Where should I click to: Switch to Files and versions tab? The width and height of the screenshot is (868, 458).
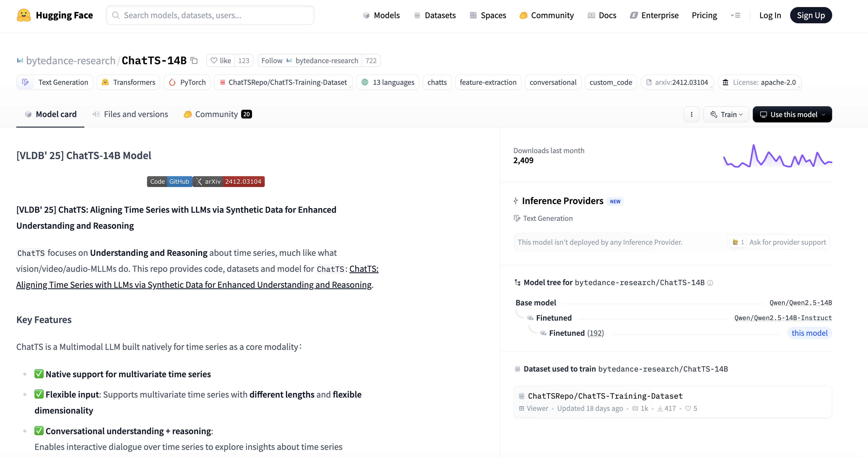(x=130, y=114)
